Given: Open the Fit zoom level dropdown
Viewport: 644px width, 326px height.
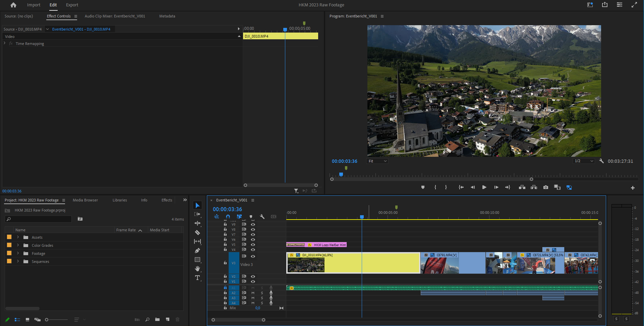Looking at the screenshot, I should coord(377,161).
